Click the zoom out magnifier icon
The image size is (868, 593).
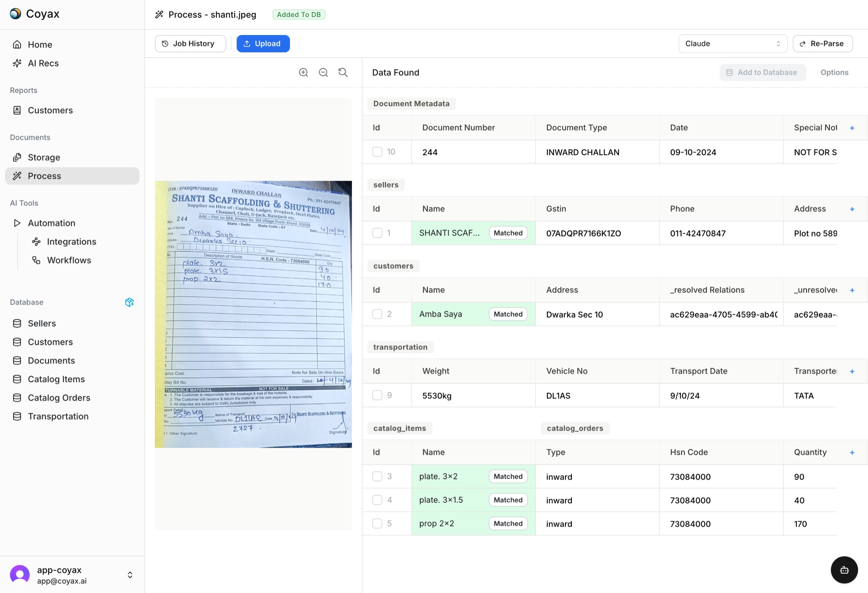pyautogui.click(x=323, y=72)
